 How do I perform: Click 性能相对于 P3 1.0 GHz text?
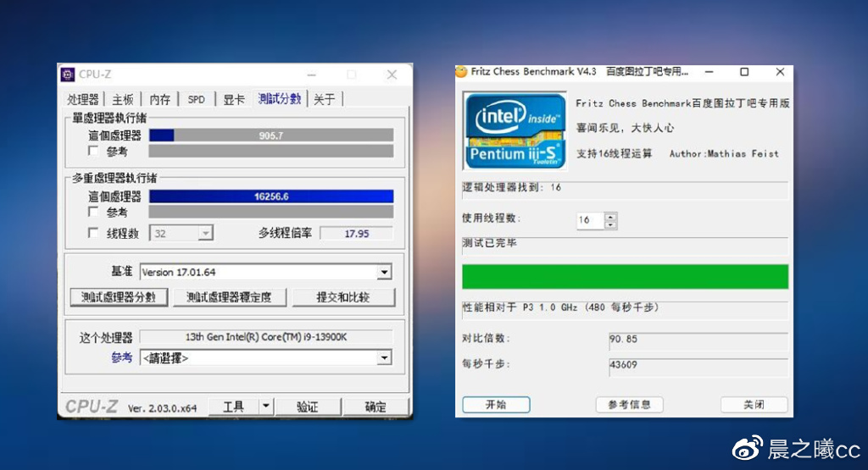(x=560, y=307)
